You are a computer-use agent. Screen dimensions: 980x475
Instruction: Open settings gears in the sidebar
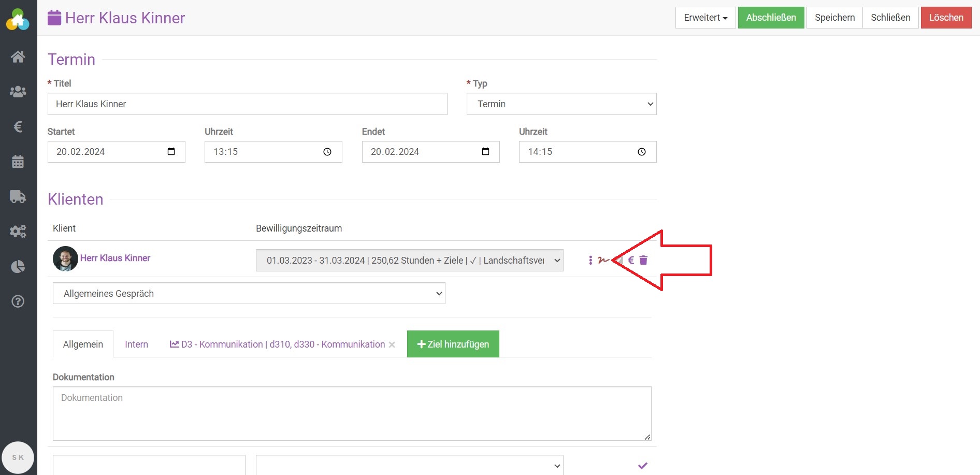click(18, 232)
